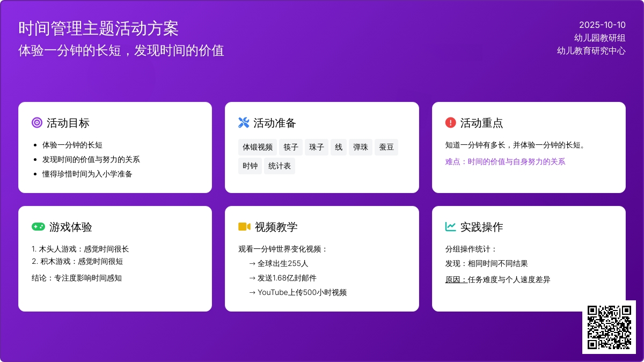Pick the 弹珠 tag

361,147
